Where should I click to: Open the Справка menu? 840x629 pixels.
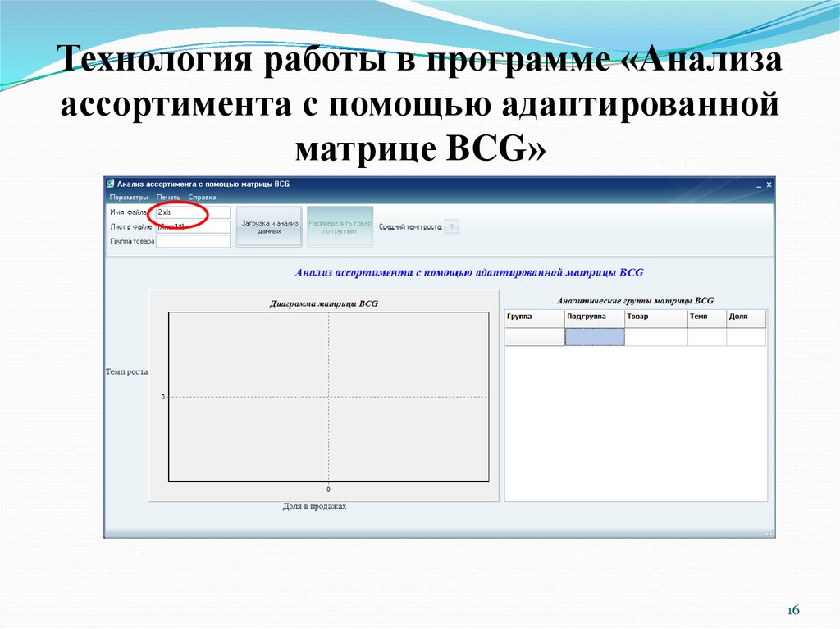[x=202, y=197]
